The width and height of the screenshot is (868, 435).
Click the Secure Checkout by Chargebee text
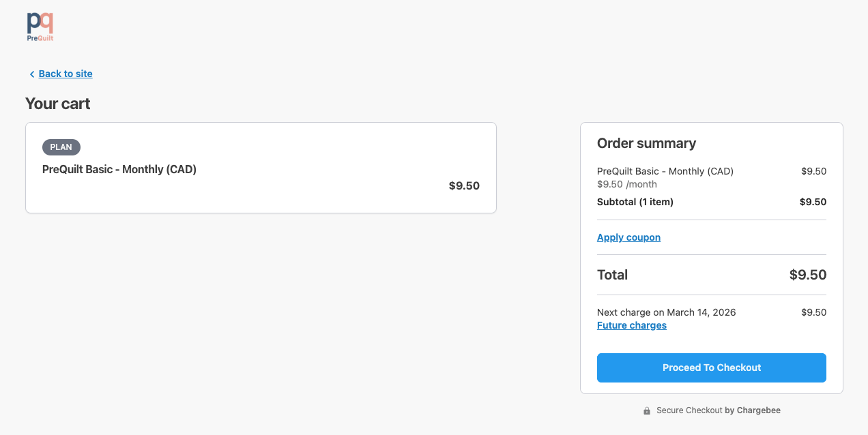coord(718,410)
